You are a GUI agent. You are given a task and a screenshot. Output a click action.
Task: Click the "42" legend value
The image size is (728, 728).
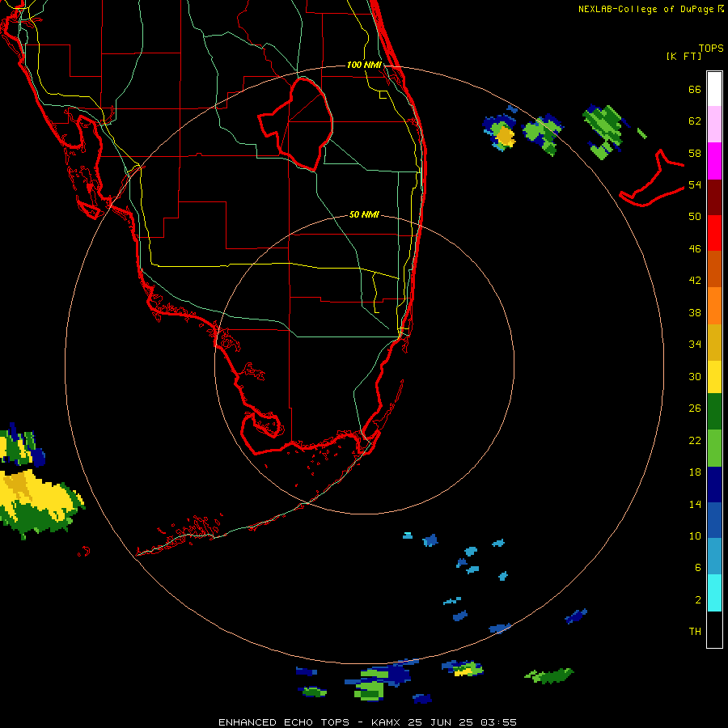point(695,281)
